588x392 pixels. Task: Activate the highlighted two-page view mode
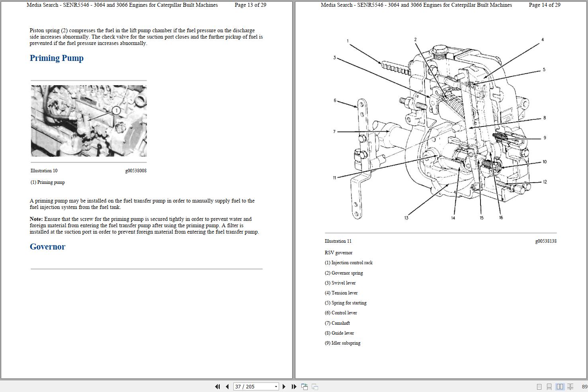click(559, 386)
